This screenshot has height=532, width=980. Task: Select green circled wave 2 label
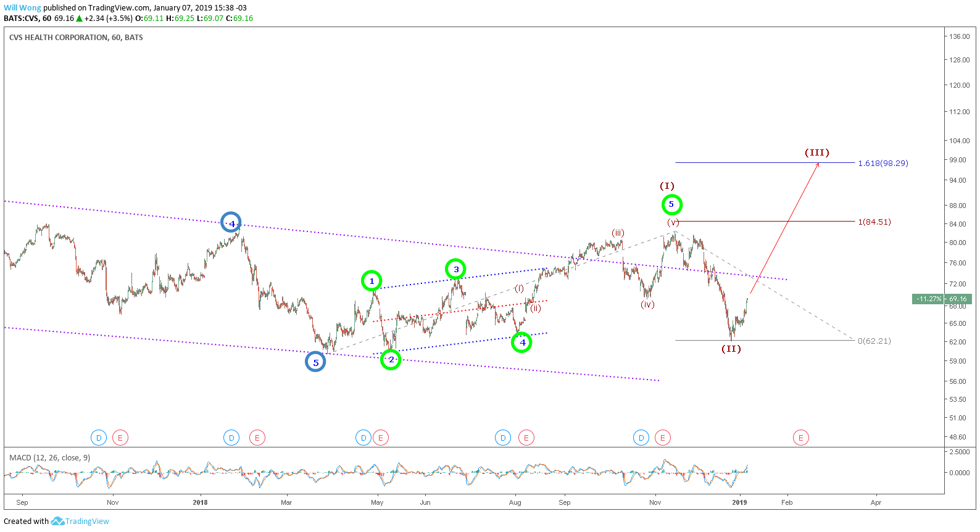391,359
